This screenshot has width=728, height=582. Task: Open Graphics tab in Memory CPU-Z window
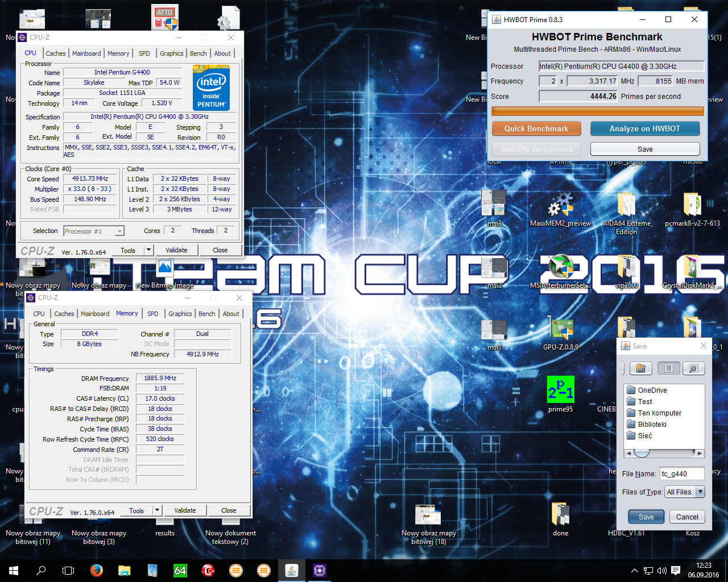click(180, 314)
